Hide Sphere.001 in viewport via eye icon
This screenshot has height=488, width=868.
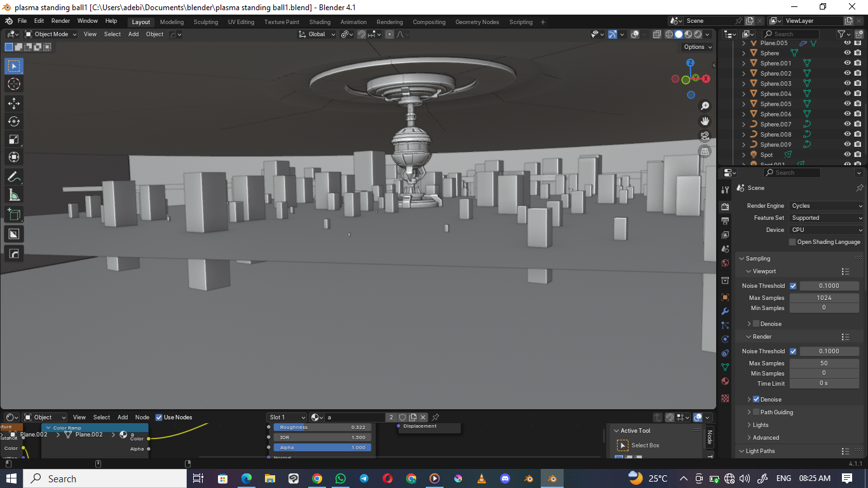click(x=847, y=64)
